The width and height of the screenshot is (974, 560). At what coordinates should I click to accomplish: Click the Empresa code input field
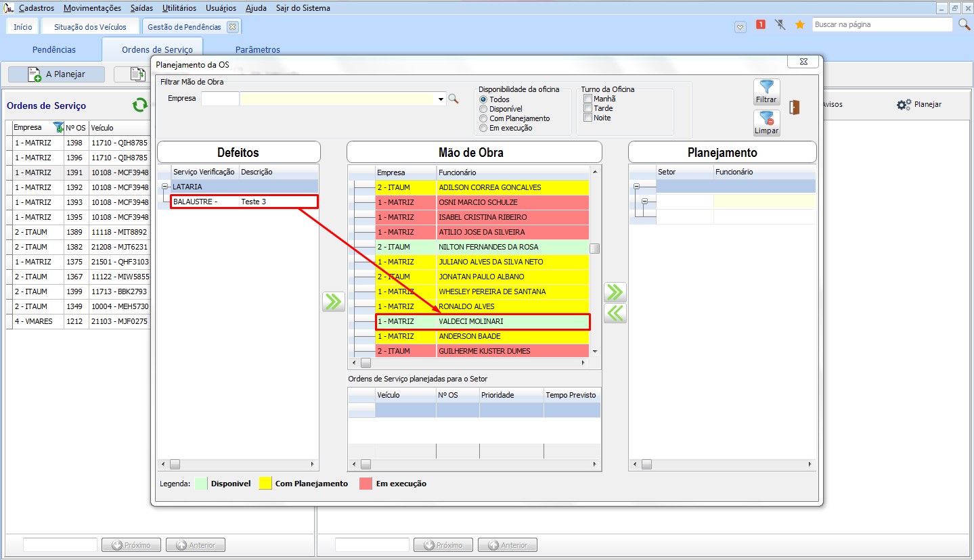click(x=220, y=99)
